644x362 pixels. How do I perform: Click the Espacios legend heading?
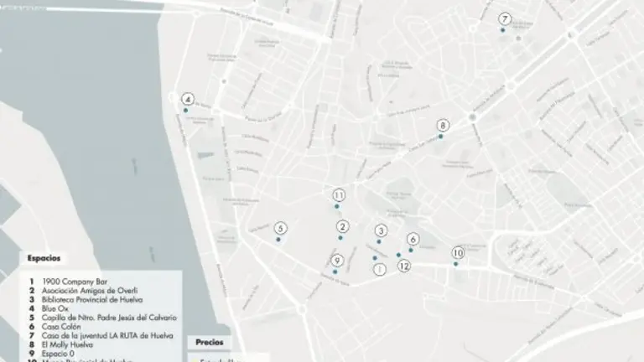pyautogui.click(x=44, y=259)
